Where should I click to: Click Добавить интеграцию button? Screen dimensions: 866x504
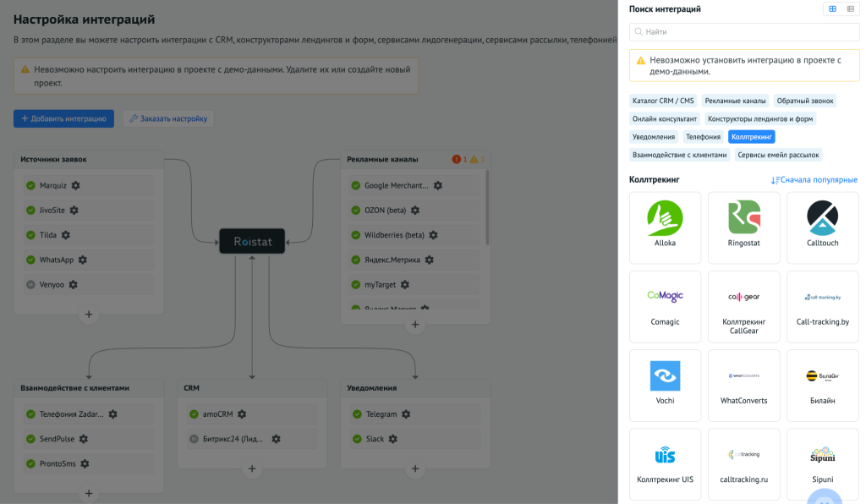[63, 118]
